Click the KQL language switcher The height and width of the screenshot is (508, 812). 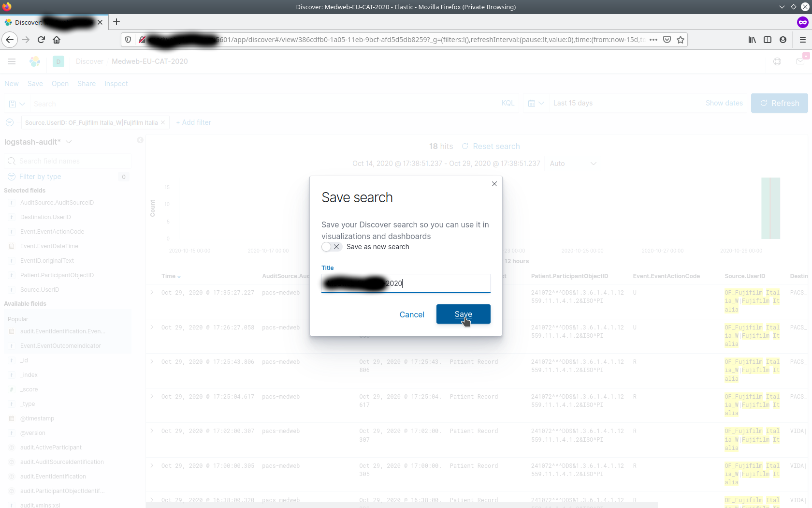pyautogui.click(x=508, y=103)
